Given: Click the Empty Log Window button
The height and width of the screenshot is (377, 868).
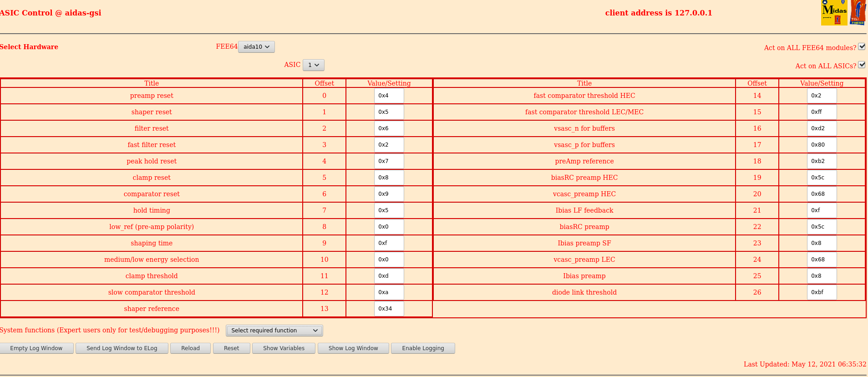Looking at the screenshot, I should [36, 348].
